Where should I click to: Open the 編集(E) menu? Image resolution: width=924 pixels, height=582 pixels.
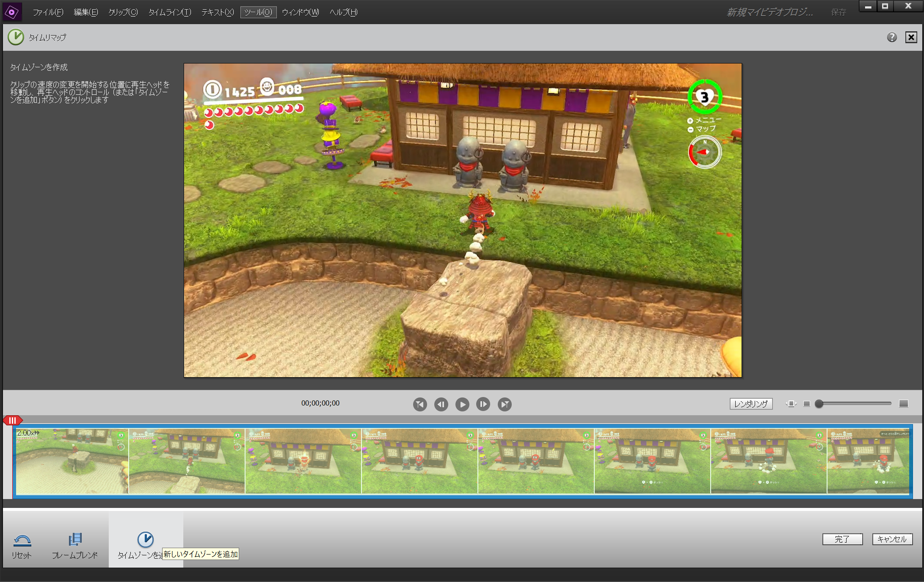pyautogui.click(x=86, y=12)
